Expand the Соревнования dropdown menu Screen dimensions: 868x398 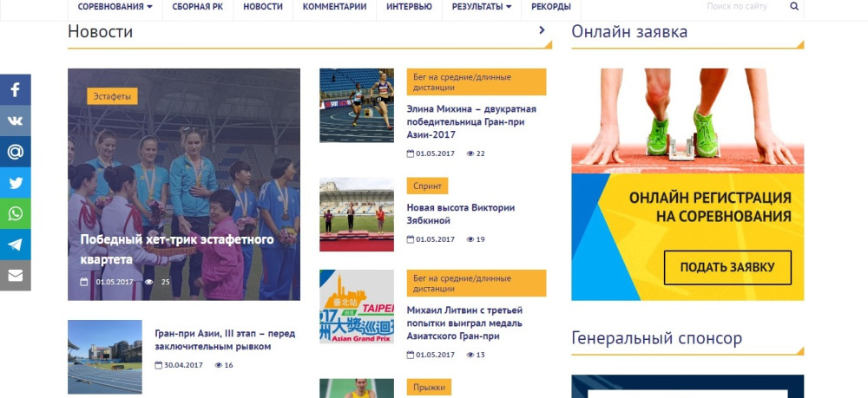click(115, 7)
